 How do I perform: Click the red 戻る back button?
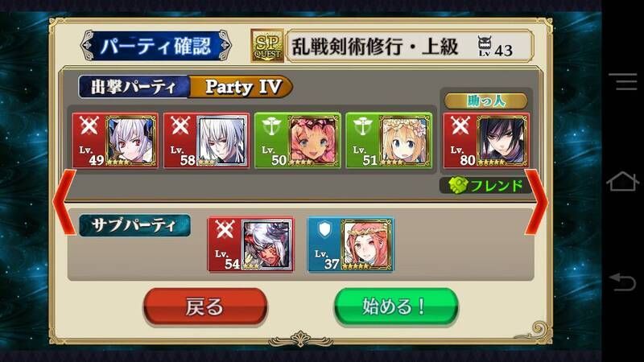pyautogui.click(x=205, y=306)
